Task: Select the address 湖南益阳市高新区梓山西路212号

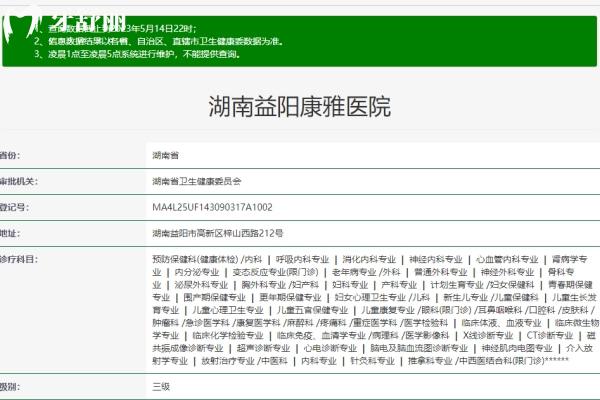Action: pyautogui.click(x=218, y=233)
